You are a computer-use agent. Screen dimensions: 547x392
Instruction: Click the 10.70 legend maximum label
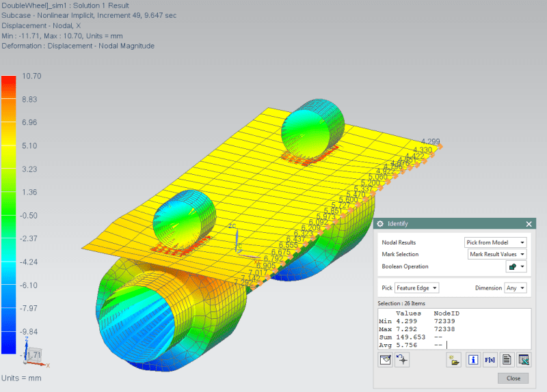click(31, 76)
